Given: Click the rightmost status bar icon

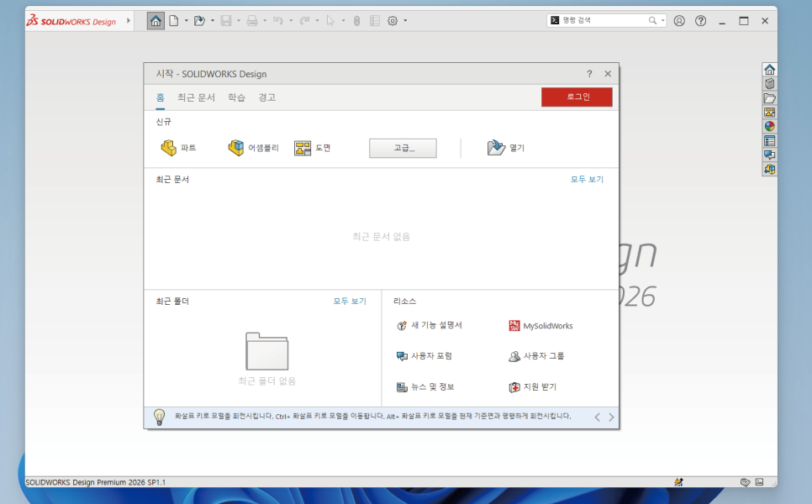Looking at the screenshot, I should [x=759, y=482].
